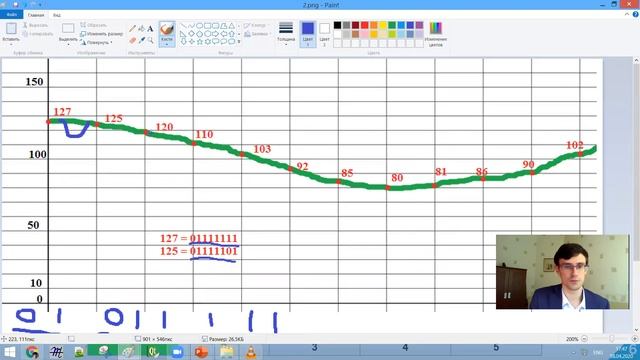Click the Обрезать crop button
640x360 pixels.
tap(93, 25)
